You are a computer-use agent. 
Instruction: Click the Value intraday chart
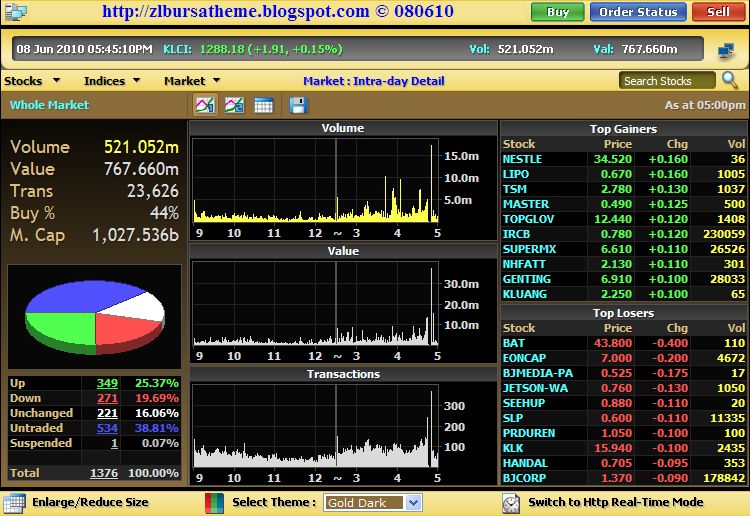pyautogui.click(x=315, y=304)
